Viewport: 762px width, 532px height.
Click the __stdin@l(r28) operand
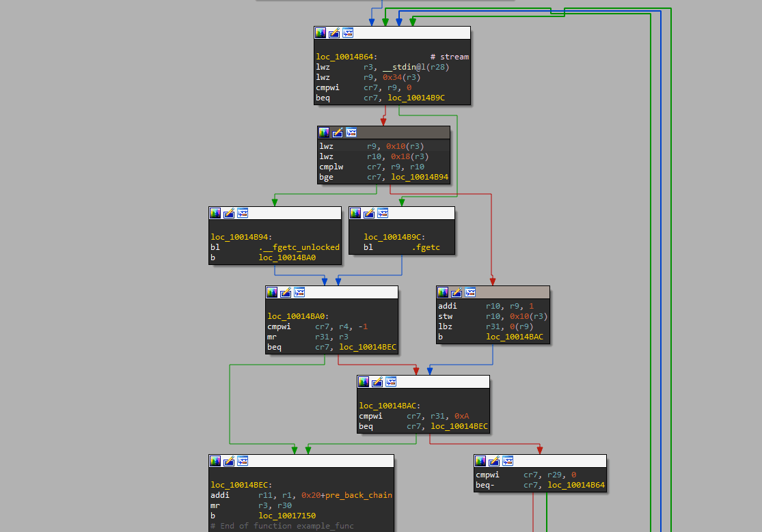[x=406, y=67]
